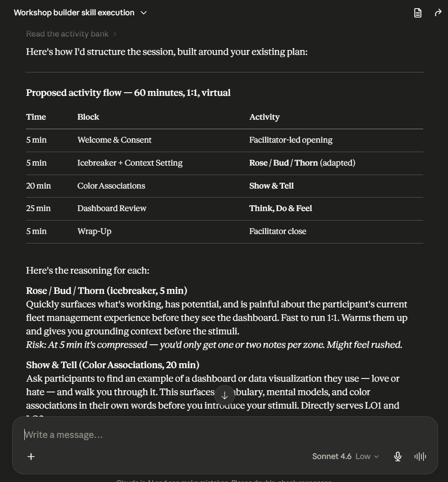Viewport: 448px width, 482px height.
Task: Start voice mode waveform icon
Action: pyautogui.click(x=421, y=456)
